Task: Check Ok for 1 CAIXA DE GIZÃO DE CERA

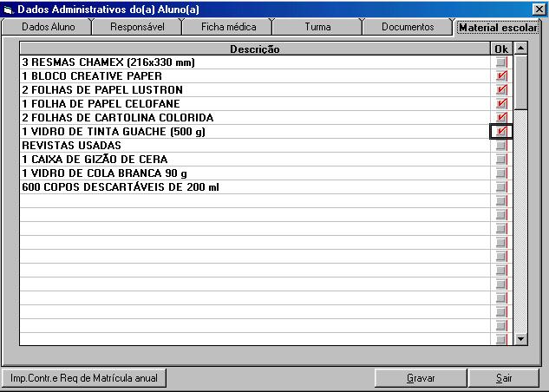Action: point(500,160)
